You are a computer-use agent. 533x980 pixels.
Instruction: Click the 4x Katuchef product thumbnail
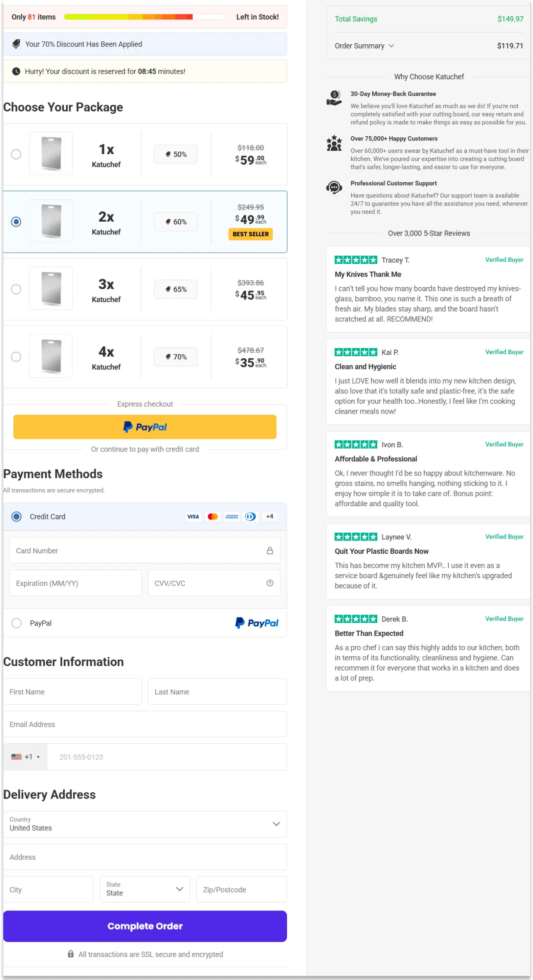tap(51, 356)
